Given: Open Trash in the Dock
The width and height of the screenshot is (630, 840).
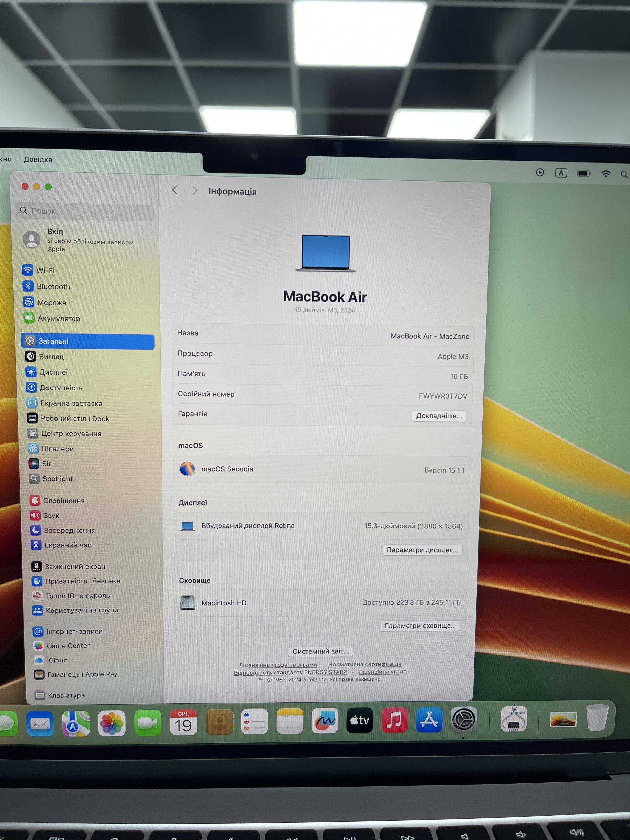Looking at the screenshot, I should coord(598,717).
